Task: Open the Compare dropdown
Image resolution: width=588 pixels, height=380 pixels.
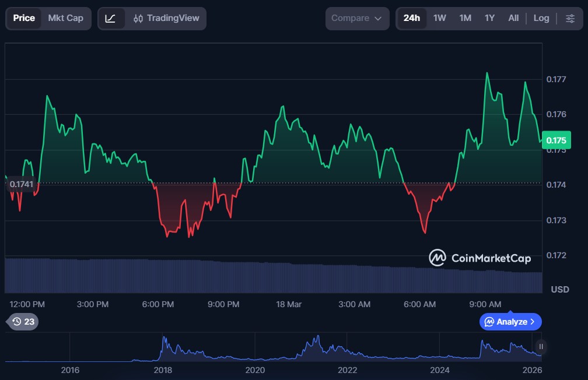Action: 357,18
